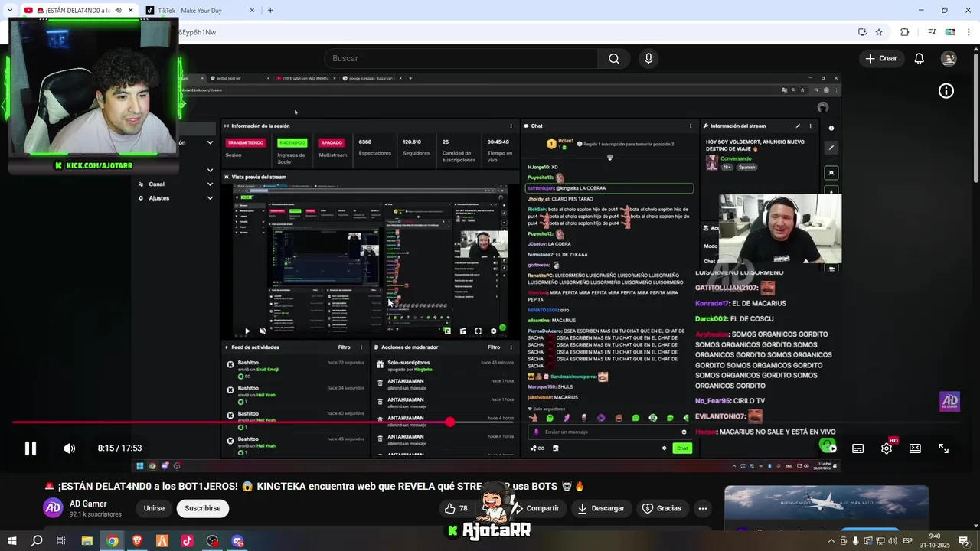980x551 pixels.
Task: Open the Chrome profile icon
Action: 950,32
